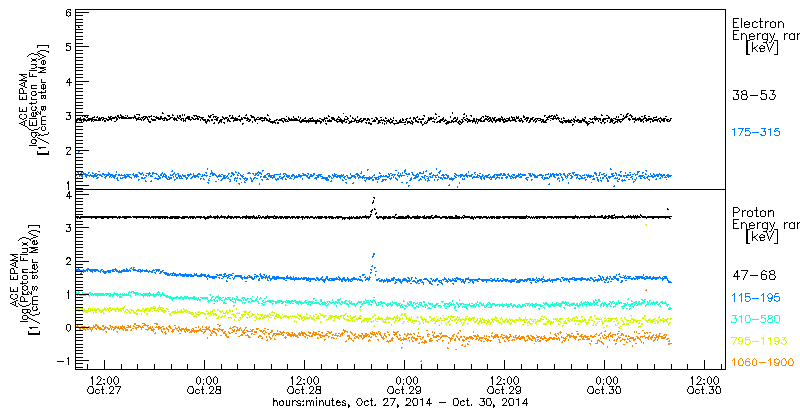Click the blue electron legend label 175-315
The height and width of the screenshot is (410, 800).
click(x=756, y=133)
